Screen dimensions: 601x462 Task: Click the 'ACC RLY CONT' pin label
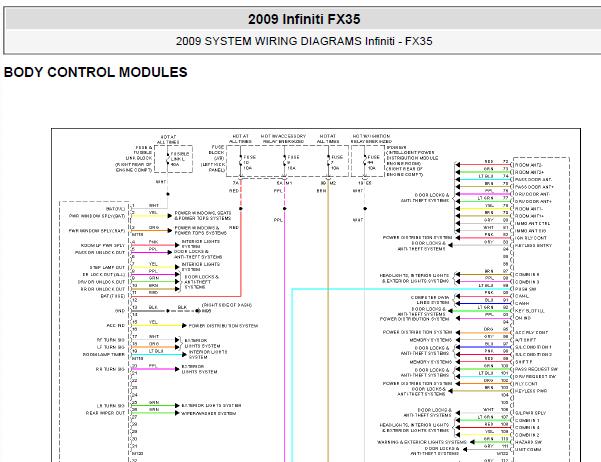coord(531,332)
